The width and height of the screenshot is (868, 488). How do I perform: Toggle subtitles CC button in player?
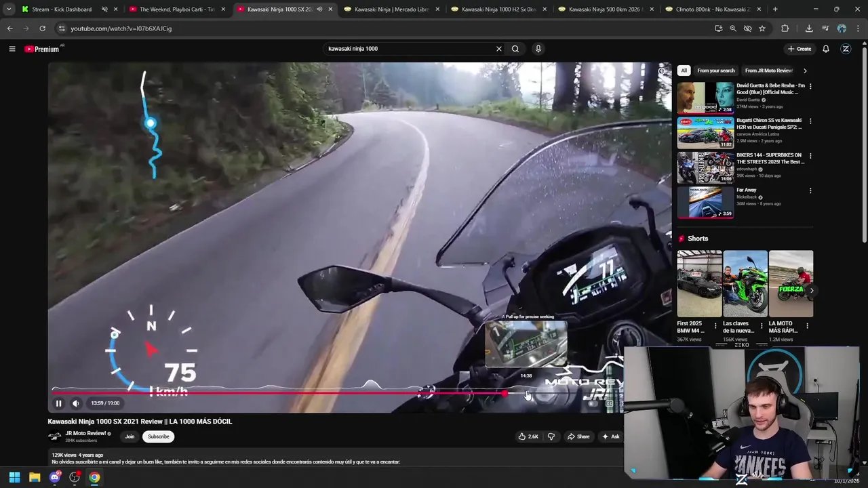coord(609,403)
